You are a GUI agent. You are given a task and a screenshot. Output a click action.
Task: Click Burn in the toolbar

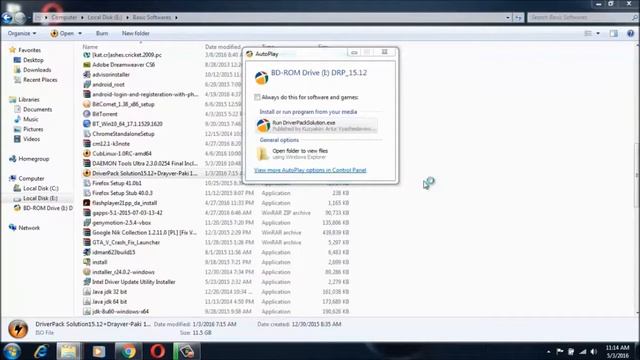[102, 33]
